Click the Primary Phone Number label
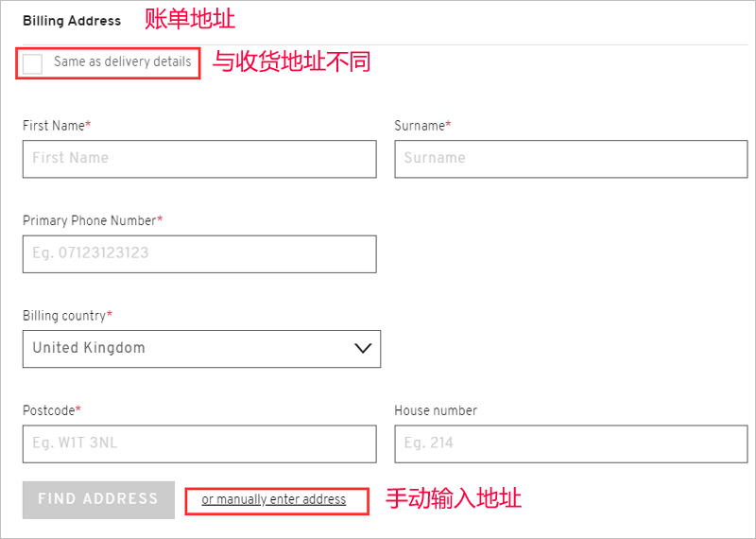Image resolution: width=756 pixels, height=539 pixels. [93, 220]
